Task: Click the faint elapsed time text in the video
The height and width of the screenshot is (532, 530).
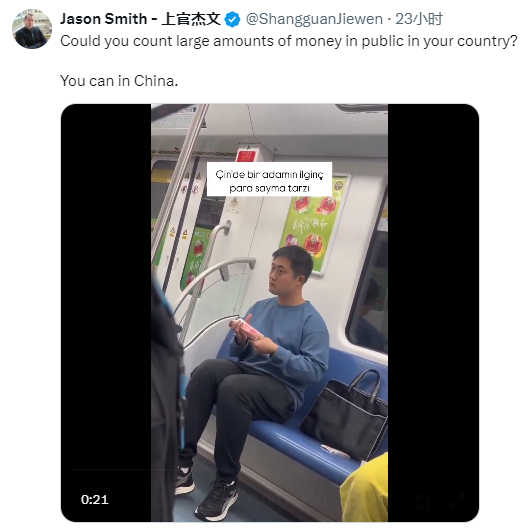Action: pos(288,500)
